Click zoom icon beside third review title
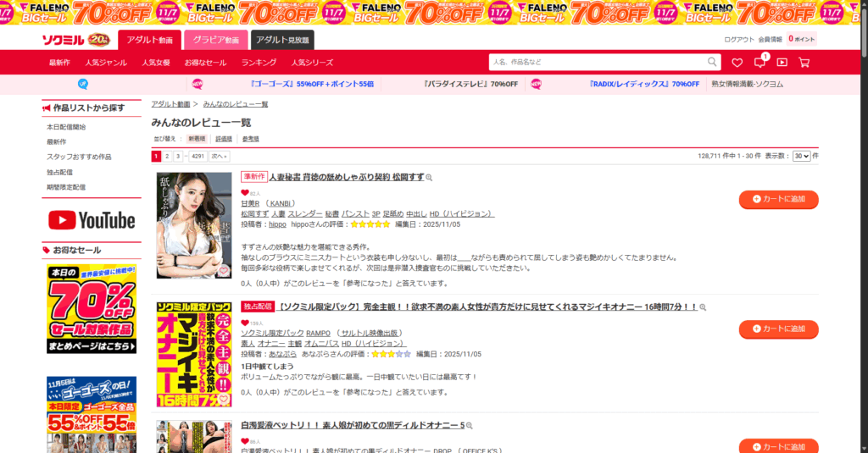 pos(469,425)
